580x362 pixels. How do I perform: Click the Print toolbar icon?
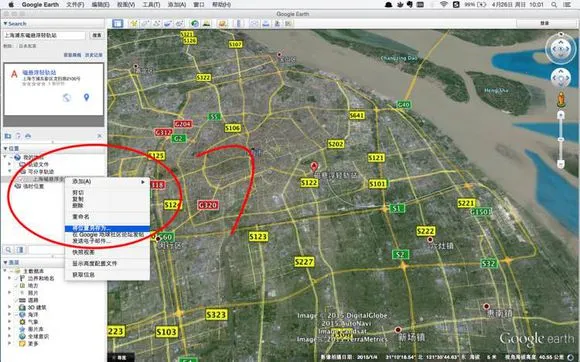pos(266,24)
